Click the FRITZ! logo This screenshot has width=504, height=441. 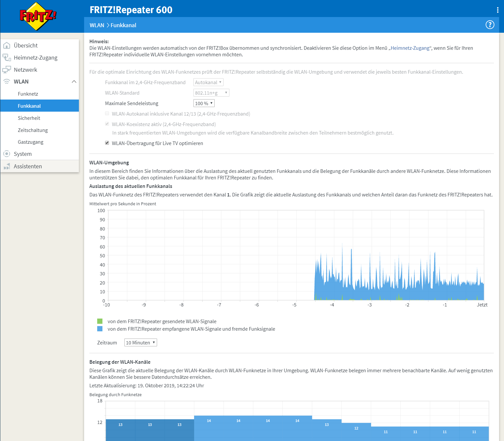(x=38, y=16)
